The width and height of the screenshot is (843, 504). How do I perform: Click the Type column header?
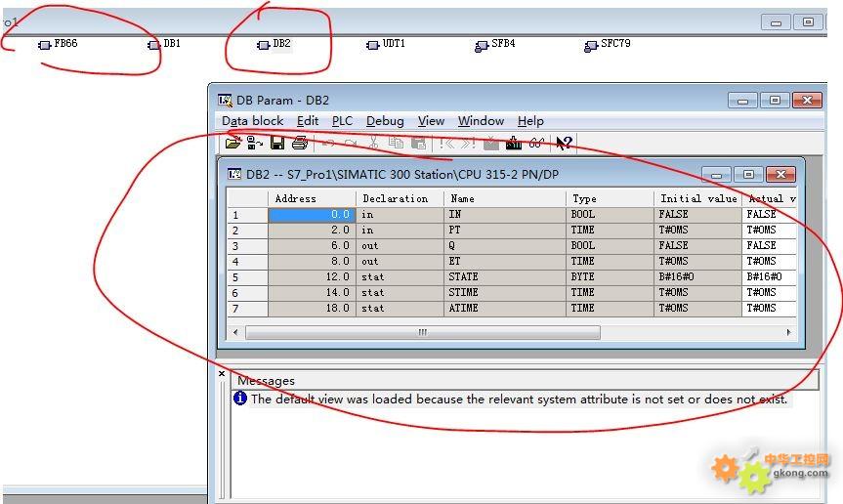610,199
